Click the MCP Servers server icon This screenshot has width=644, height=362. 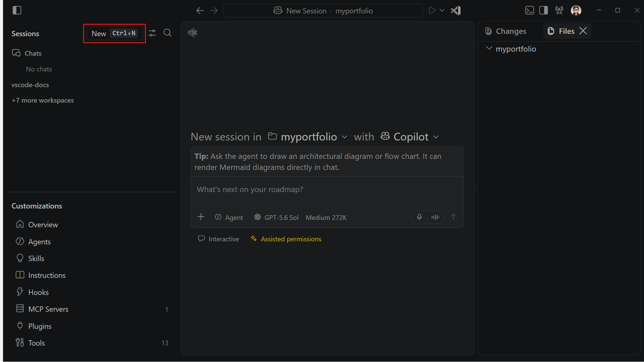click(x=20, y=308)
